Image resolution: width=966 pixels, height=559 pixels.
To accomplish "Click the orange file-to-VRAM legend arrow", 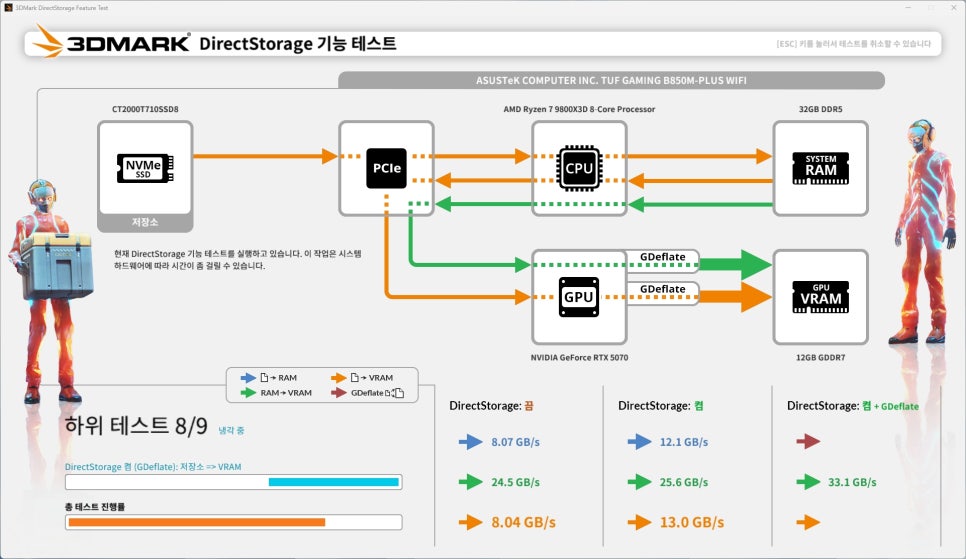I will coord(338,378).
